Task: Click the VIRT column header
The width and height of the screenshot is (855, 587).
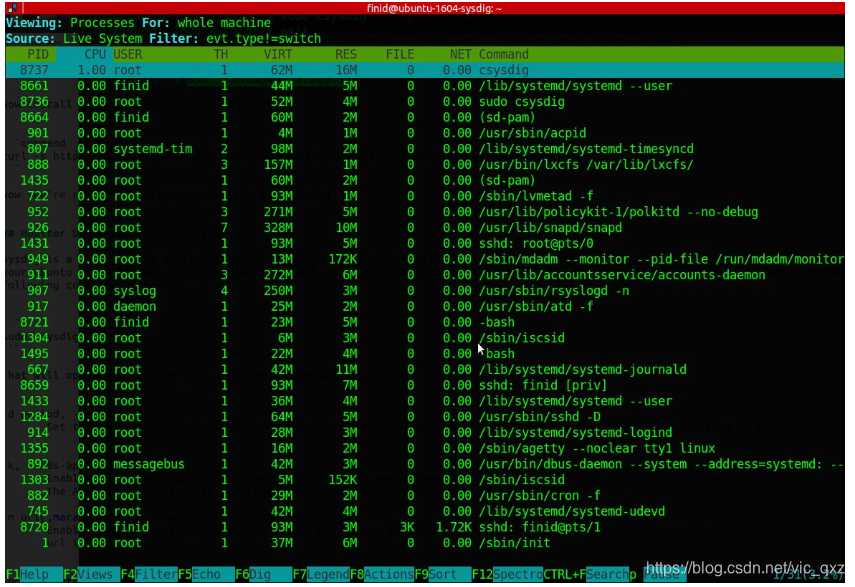Action: [x=278, y=55]
